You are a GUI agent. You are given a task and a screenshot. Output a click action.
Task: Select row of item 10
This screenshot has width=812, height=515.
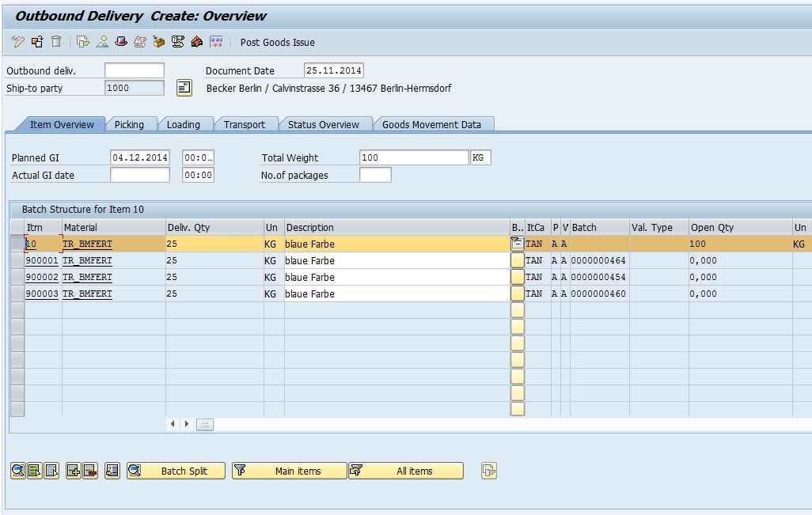17,244
